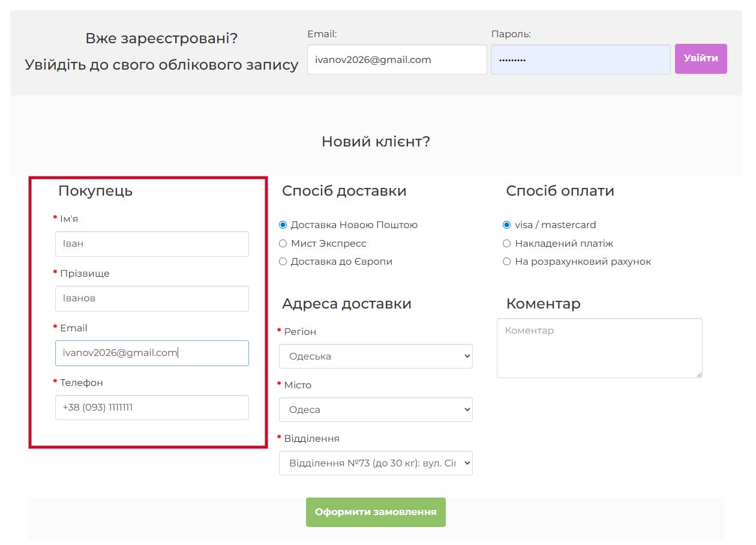Click the Ім'я field containing Іван
Viewport: 756px width, 545px height.
click(152, 244)
